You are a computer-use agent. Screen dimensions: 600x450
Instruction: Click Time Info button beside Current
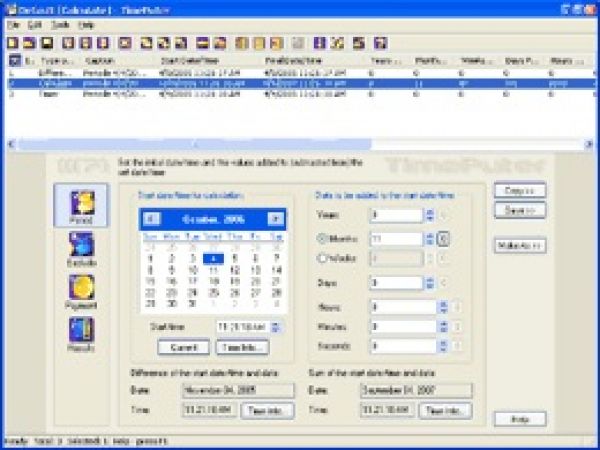click(243, 347)
